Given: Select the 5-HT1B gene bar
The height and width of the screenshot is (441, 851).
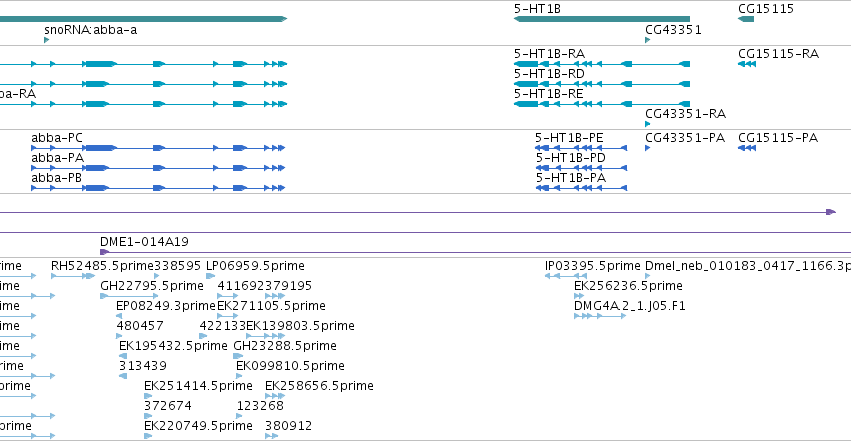Looking at the screenshot, I should point(602,19).
